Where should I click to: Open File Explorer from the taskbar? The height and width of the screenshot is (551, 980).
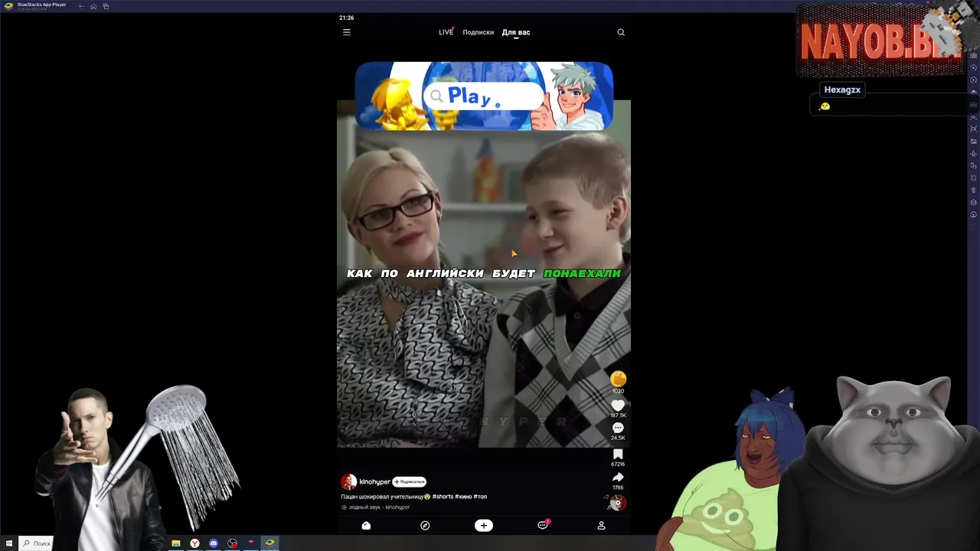[176, 543]
